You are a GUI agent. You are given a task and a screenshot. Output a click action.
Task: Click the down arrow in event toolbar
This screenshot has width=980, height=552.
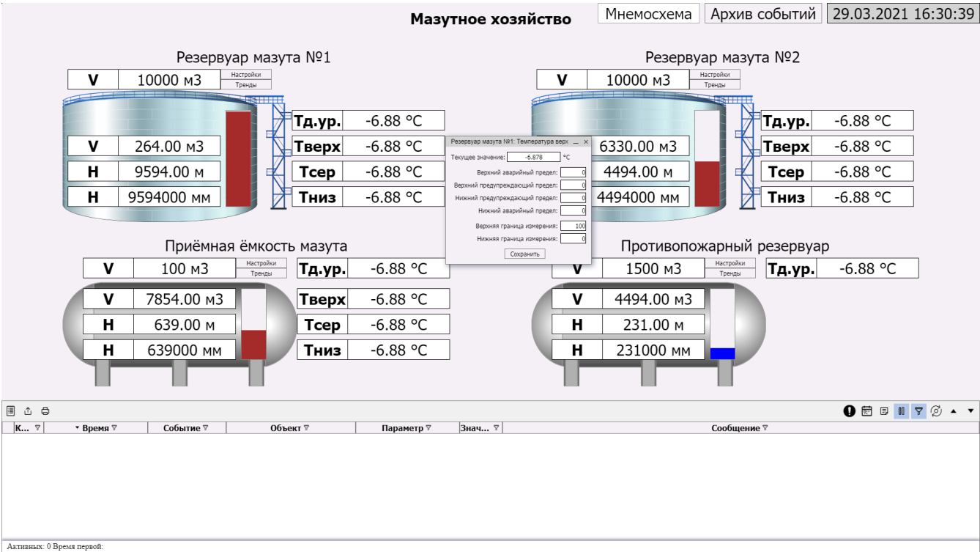click(x=971, y=411)
